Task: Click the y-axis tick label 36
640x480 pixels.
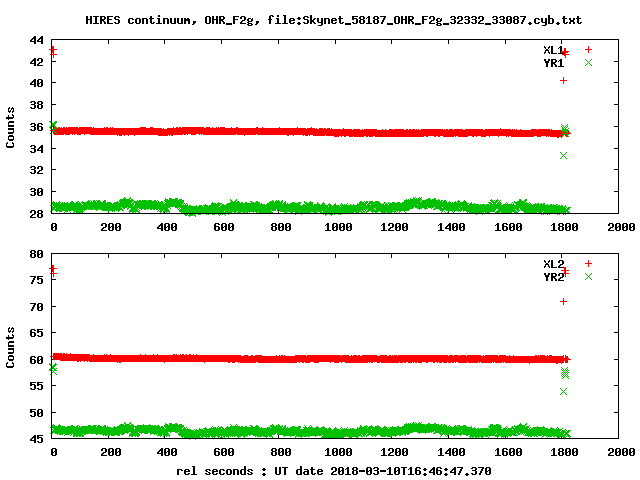Action: coord(36,127)
